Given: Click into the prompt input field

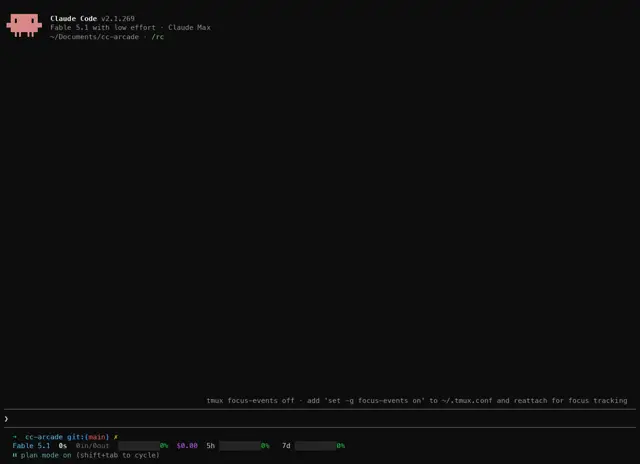Looking at the screenshot, I should coord(320,419).
